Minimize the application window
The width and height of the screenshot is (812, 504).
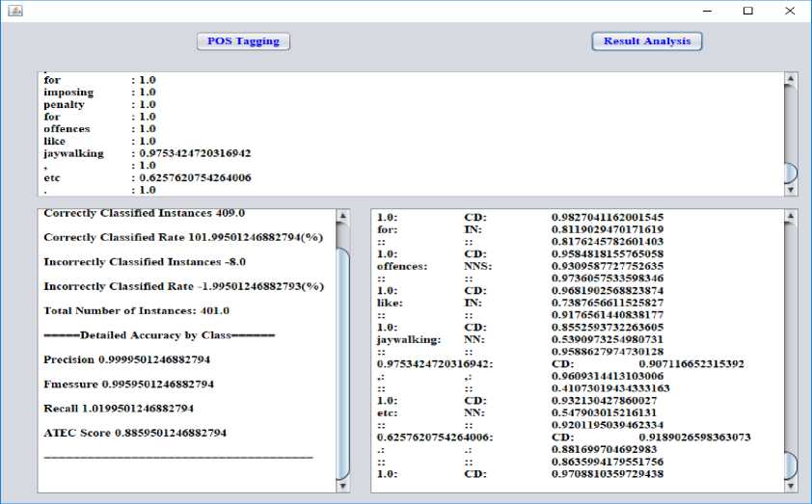click(x=703, y=11)
